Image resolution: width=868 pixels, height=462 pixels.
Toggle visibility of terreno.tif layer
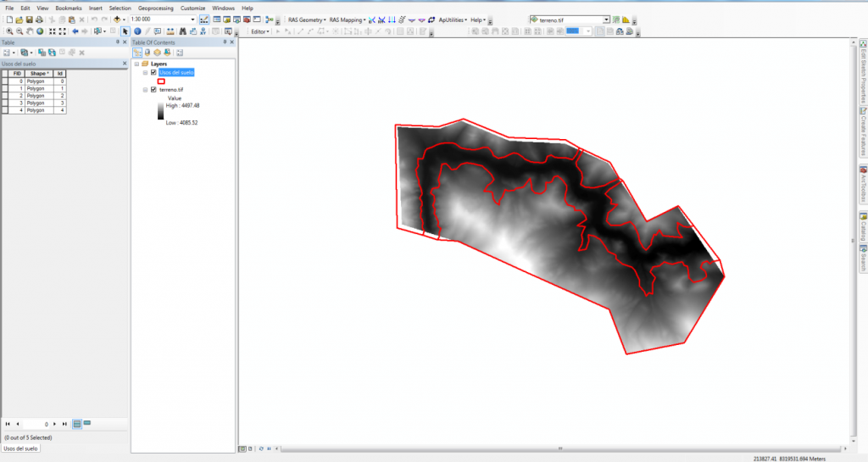click(153, 89)
